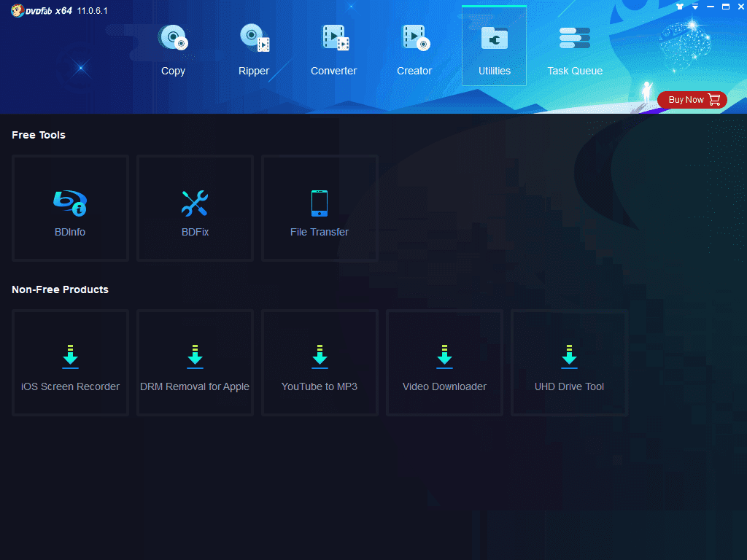747x560 pixels.
Task: Close the DVDFab window
Action: pos(741,7)
